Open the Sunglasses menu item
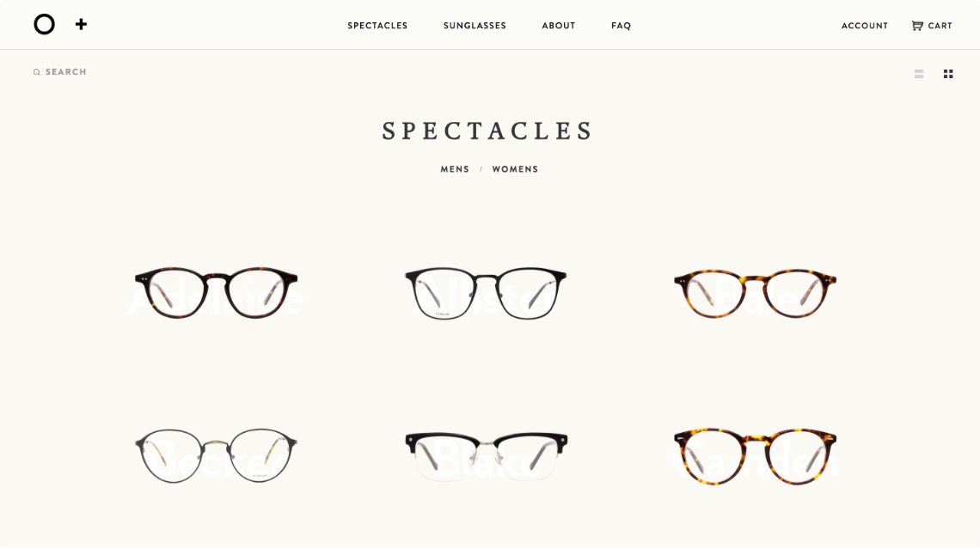 (x=475, y=26)
